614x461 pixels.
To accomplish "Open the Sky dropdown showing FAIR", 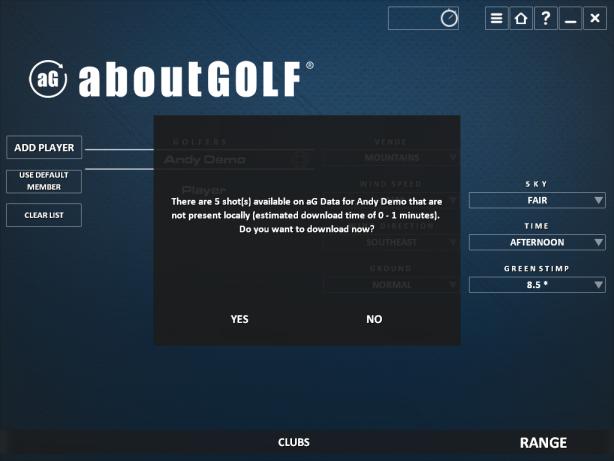I will 537,201.
